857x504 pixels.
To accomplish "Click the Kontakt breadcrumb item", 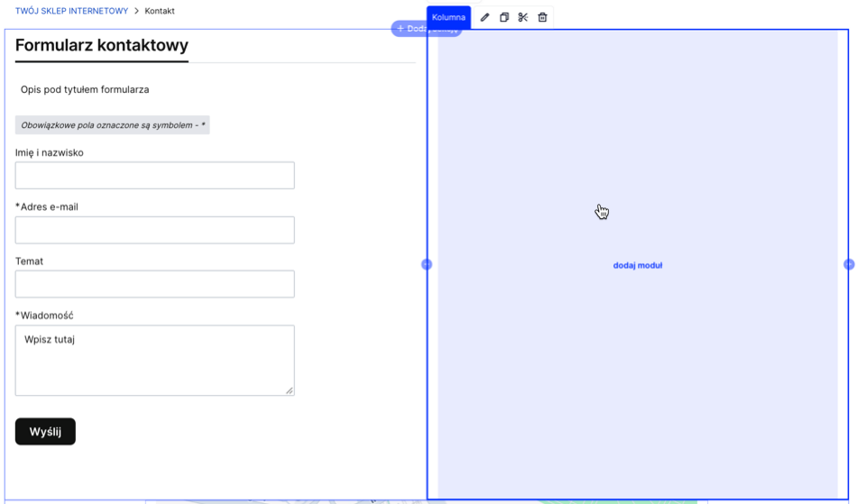I will pos(160,12).
